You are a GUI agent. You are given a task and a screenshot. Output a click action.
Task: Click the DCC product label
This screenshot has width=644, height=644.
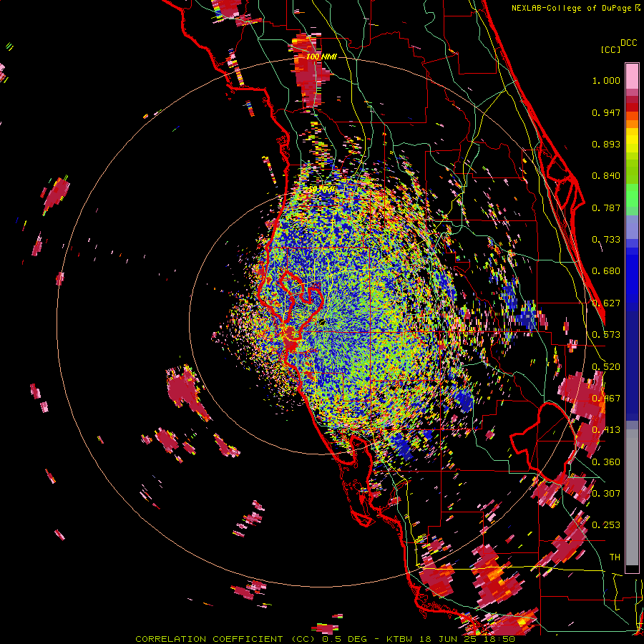pyautogui.click(x=628, y=43)
